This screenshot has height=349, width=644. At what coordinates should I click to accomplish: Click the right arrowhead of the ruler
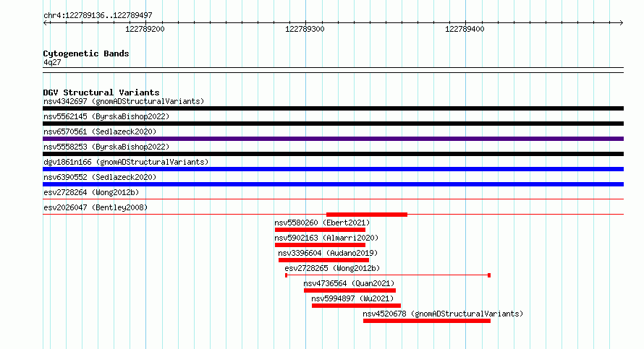point(622,23)
